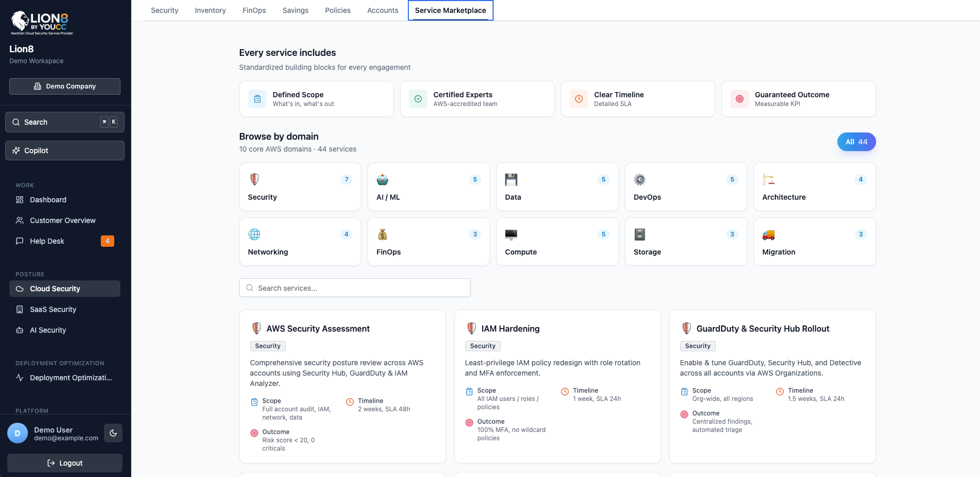The height and width of the screenshot is (477, 980).
Task: Open GuardDuty & Security Hub Rollout card
Action: [772, 386]
